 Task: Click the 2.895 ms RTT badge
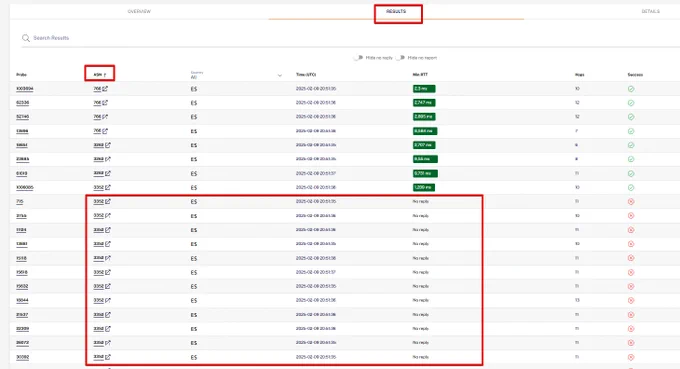424,117
